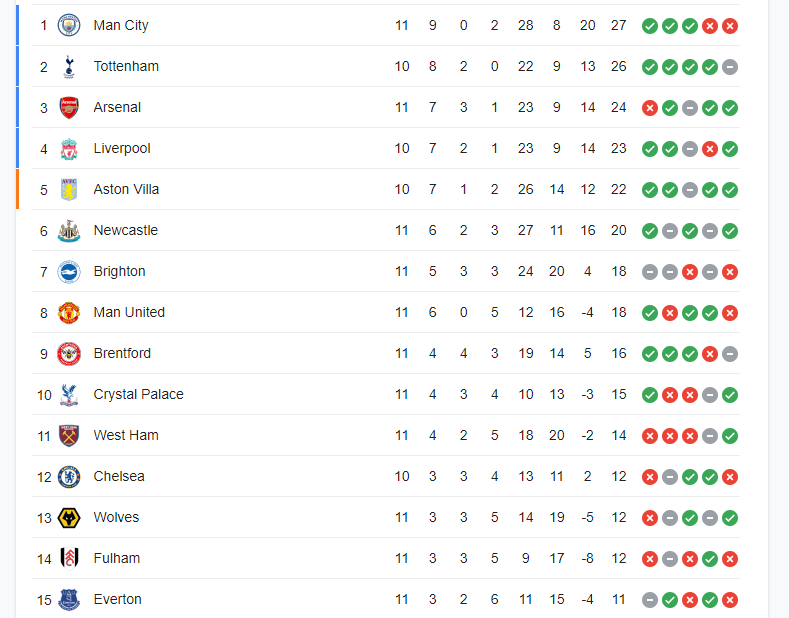Click the Arsenal club crest
789x618 pixels.
(69, 107)
